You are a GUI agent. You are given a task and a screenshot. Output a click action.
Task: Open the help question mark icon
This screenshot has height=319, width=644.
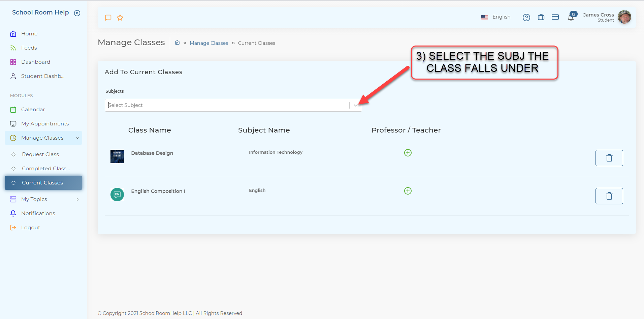click(x=526, y=18)
